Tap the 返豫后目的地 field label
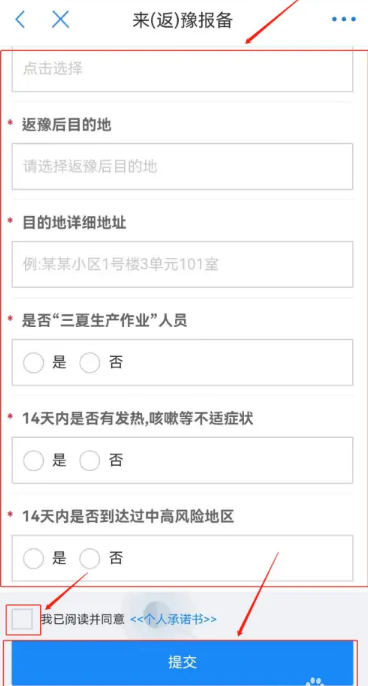 point(67,126)
